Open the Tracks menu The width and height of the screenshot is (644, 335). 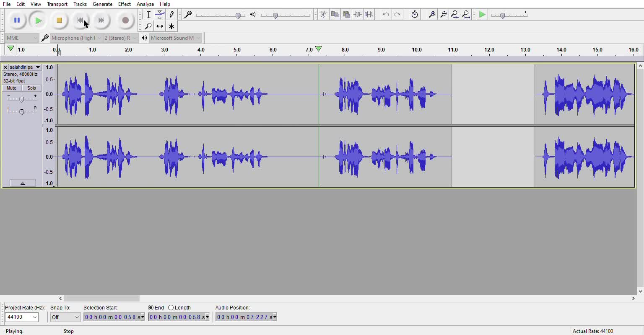point(80,4)
